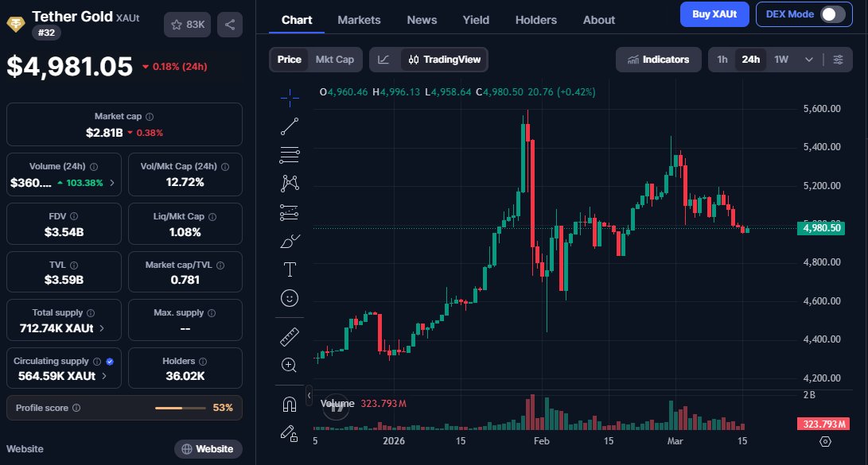Switch to the simple line chart icon
Viewport: 868px width, 465px height.
coord(383,60)
